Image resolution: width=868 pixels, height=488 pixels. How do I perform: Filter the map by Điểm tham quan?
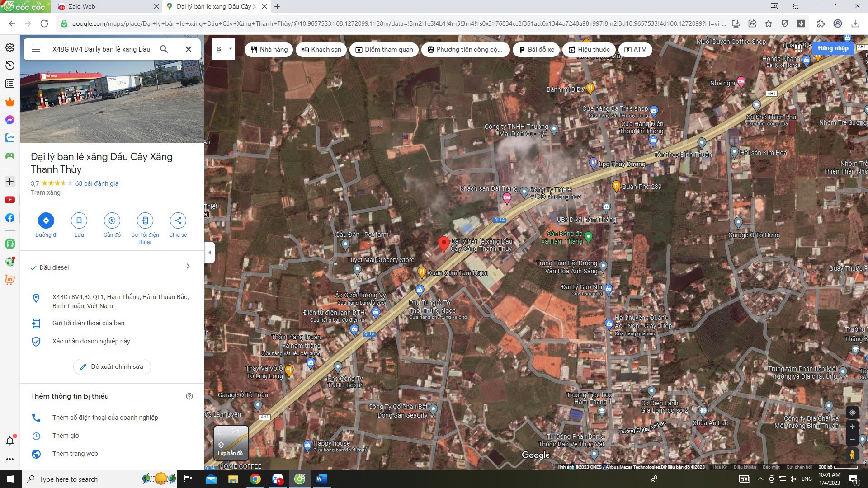coord(384,50)
